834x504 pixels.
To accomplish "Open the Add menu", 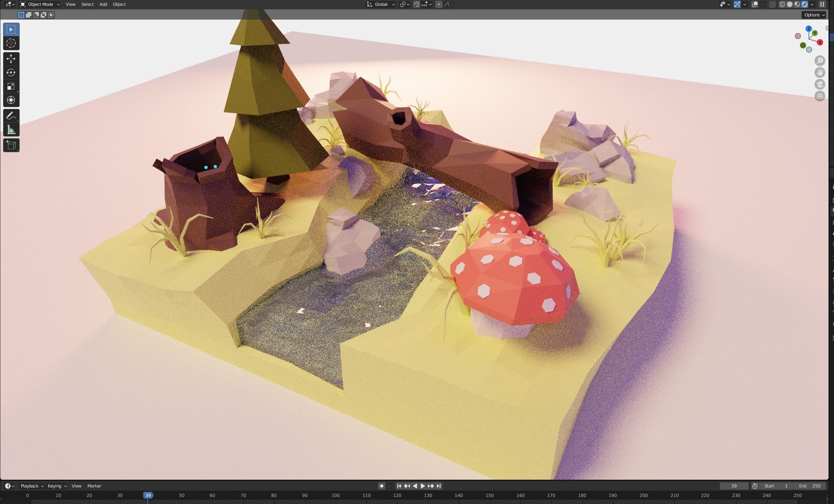I will point(103,4).
